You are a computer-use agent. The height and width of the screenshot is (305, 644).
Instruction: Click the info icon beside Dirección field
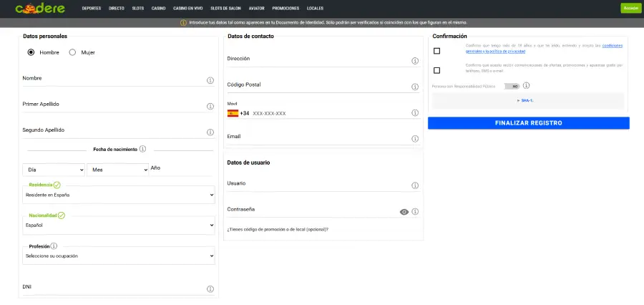(x=415, y=62)
